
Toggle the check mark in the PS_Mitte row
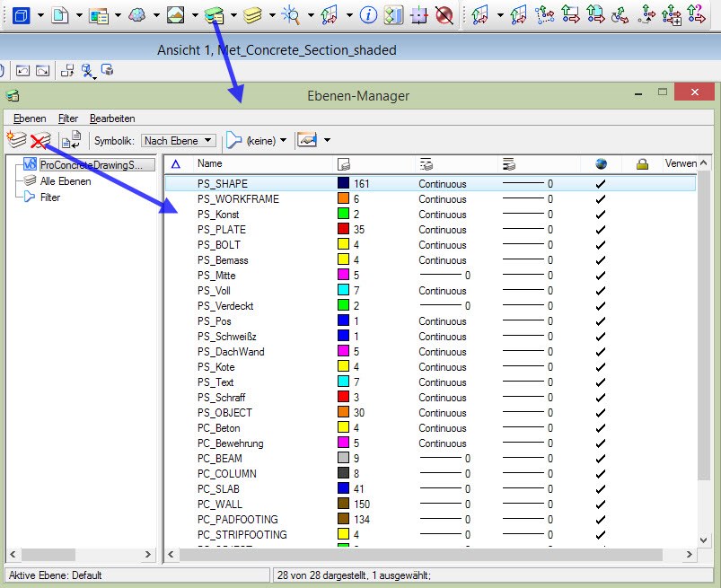pos(600,276)
